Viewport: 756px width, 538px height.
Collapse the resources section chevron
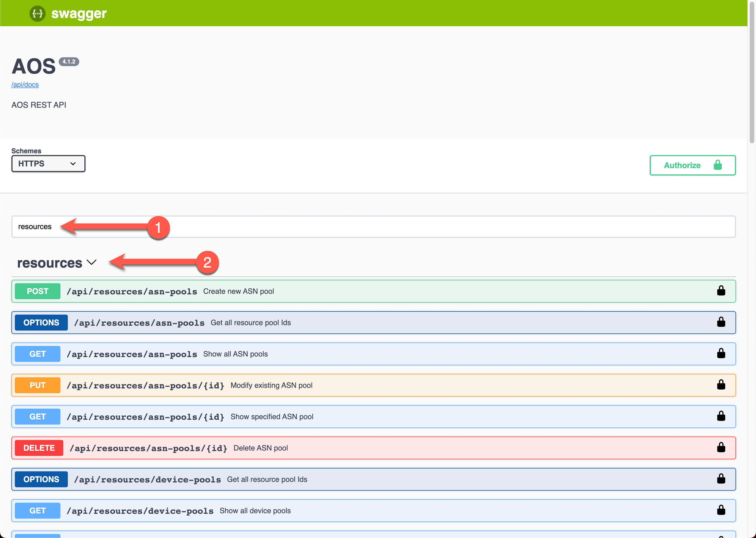click(91, 262)
